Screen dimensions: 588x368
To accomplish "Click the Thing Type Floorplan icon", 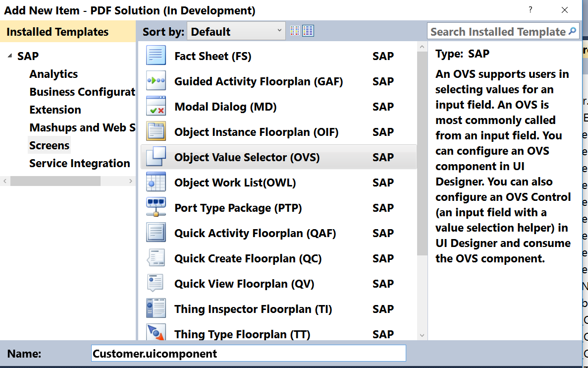I will (x=156, y=332).
